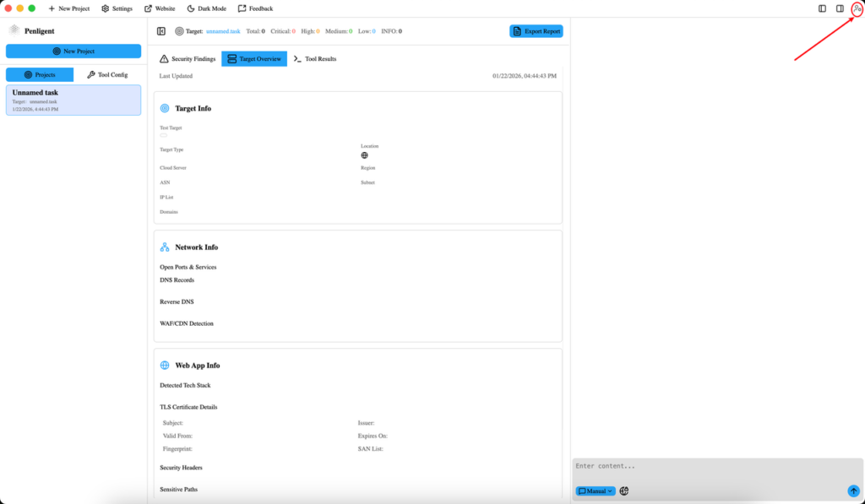
Task: Click the Export Report button
Action: click(x=536, y=31)
